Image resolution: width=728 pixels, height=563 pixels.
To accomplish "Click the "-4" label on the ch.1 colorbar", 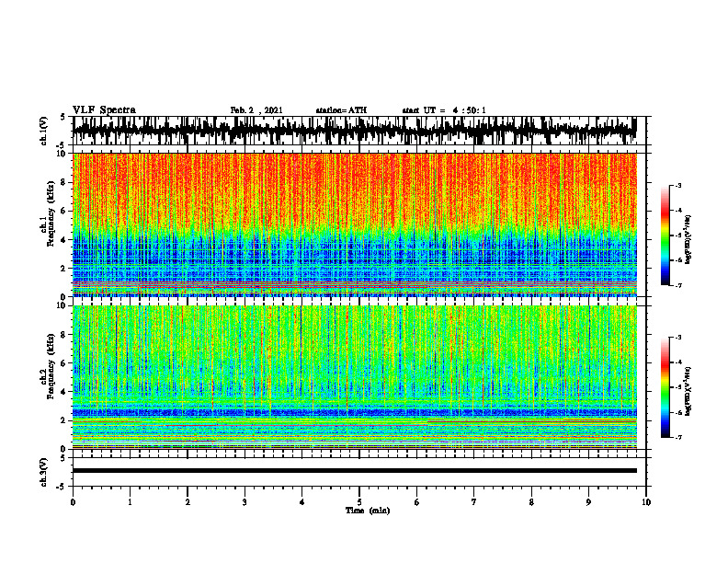I will 678,211.
